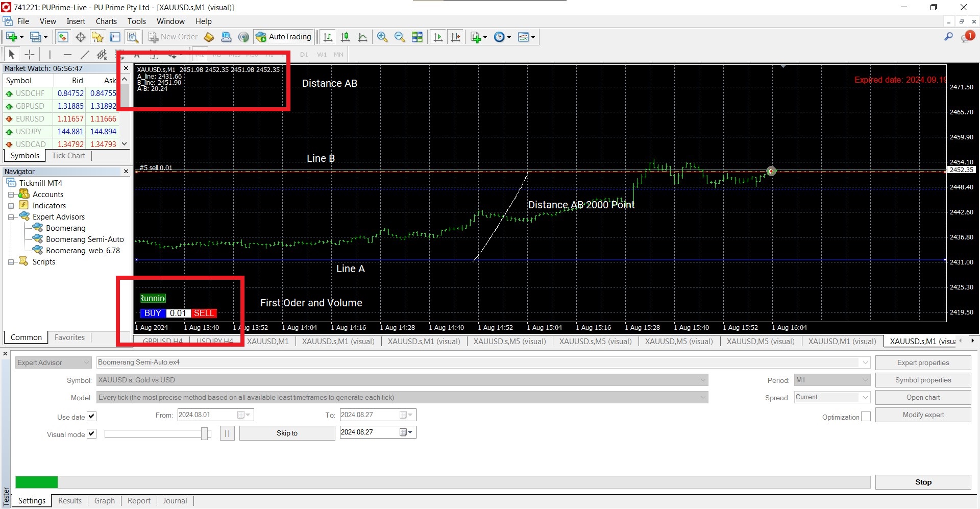Screen dimensions: 980x509
Task: Open the search magnifier icon
Action: click(948, 37)
